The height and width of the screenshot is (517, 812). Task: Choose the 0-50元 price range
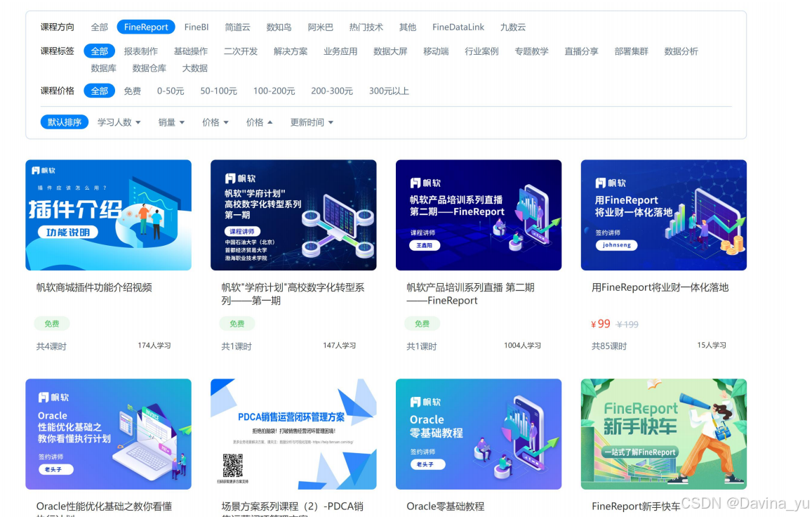click(x=171, y=91)
